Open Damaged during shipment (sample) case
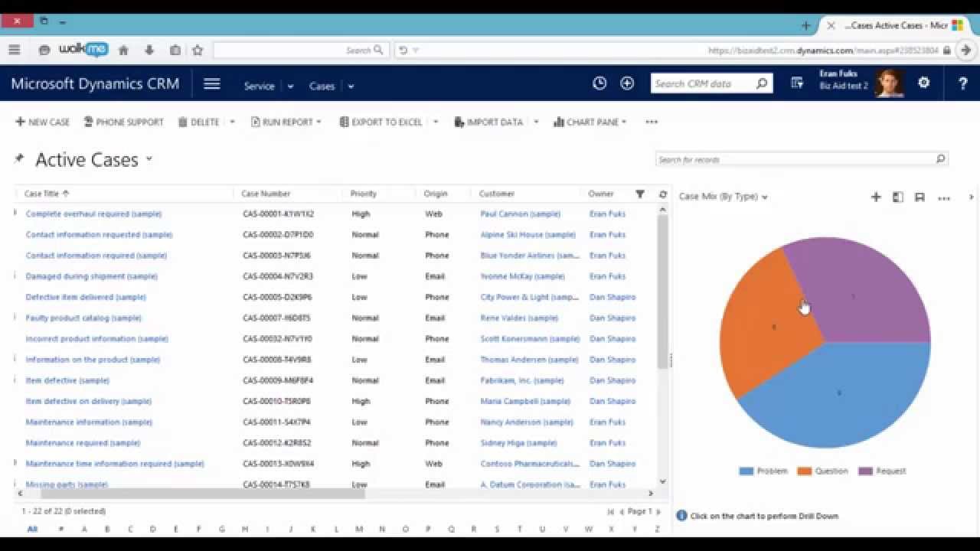Image resolution: width=980 pixels, height=551 pixels. click(x=91, y=276)
